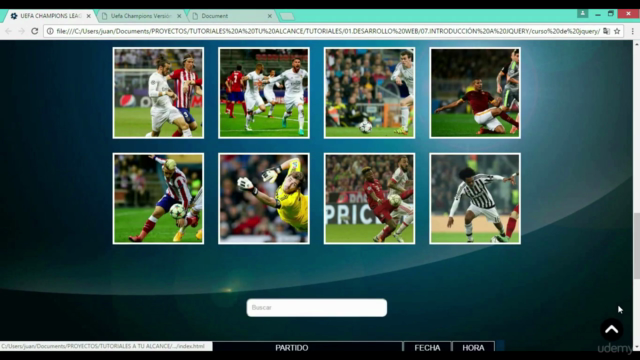
Task: Minimize the browser window
Action: point(598,14)
